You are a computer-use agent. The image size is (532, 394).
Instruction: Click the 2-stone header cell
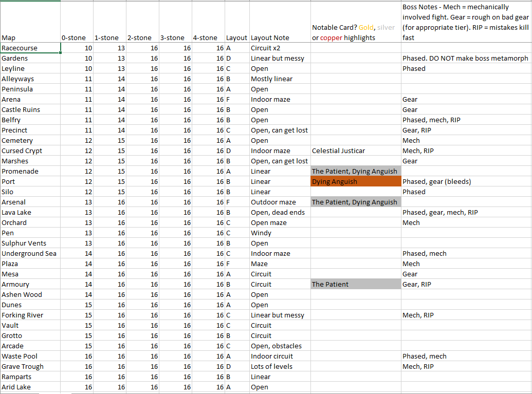(142, 22)
